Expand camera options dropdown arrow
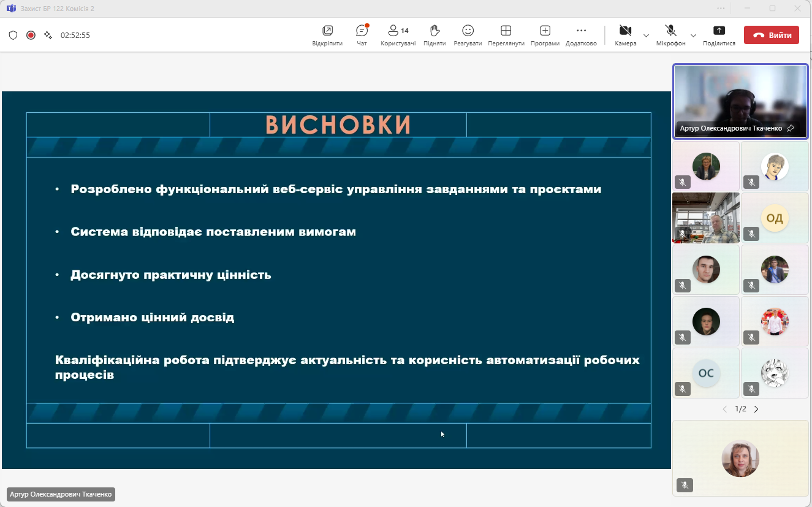 pos(646,36)
